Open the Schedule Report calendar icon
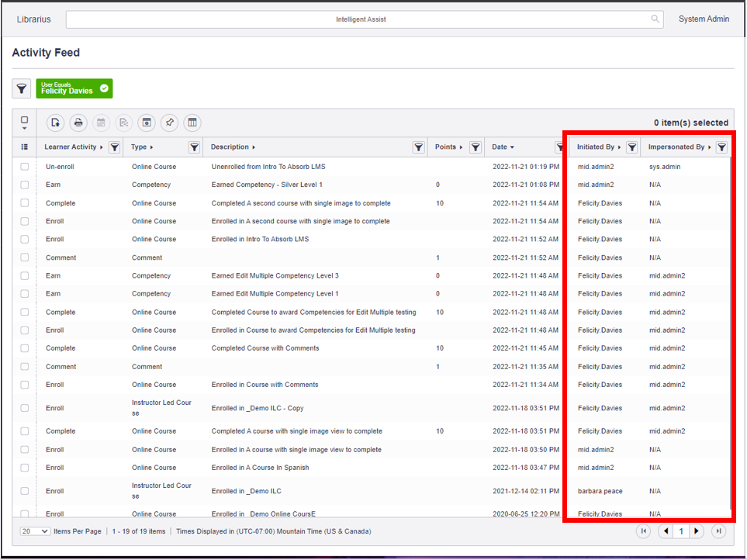 pyautogui.click(x=101, y=123)
